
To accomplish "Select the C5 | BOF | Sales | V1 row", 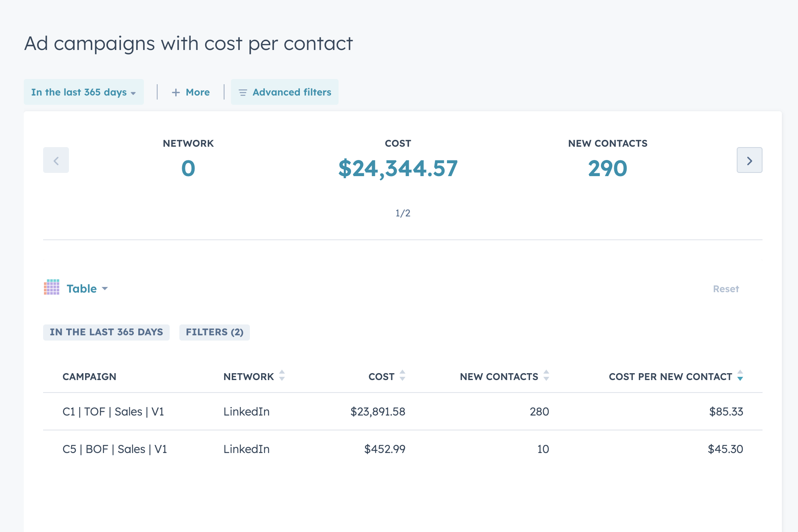I will (x=115, y=449).
